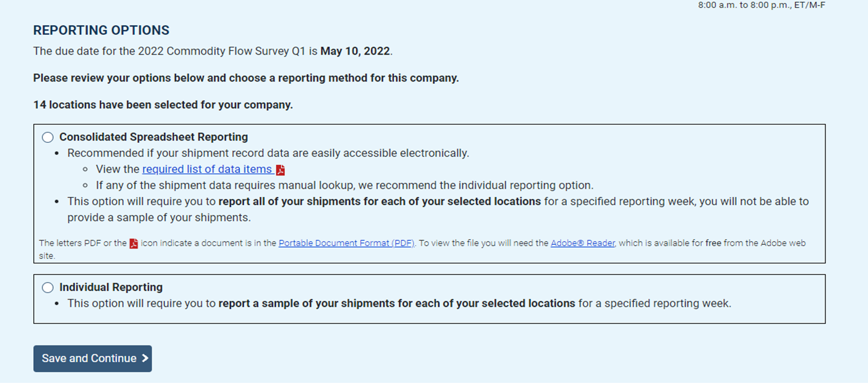Click the REPORTING OPTIONS heading

[101, 30]
